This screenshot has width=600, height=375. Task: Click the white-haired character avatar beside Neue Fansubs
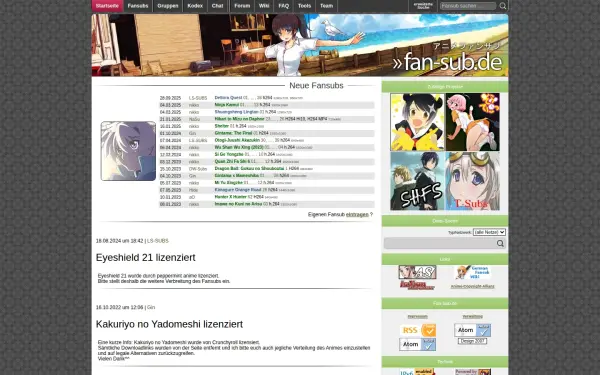[x=128, y=151]
